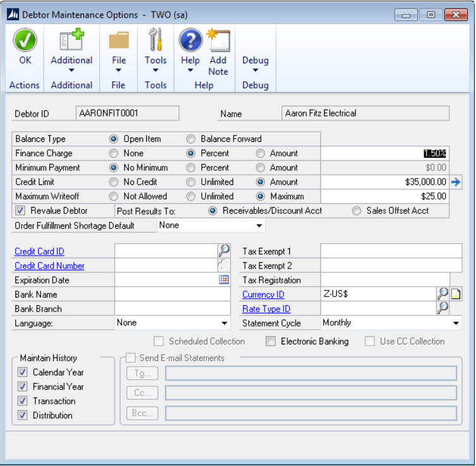Open the Additional toolbar icon
The width and height of the screenshot is (476, 466).
coord(72,41)
